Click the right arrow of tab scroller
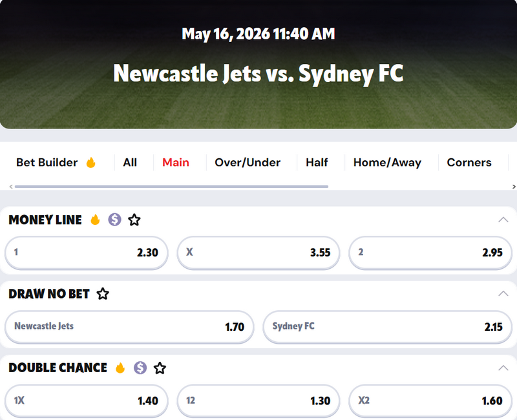Image resolution: width=517 pixels, height=420 pixels. point(514,187)
